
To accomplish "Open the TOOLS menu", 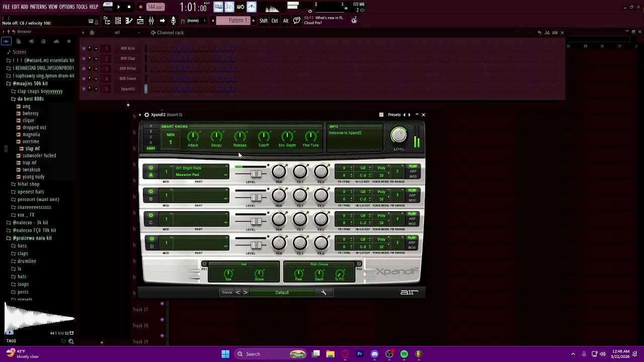I will pyautogui.click(x=82, y=7).
